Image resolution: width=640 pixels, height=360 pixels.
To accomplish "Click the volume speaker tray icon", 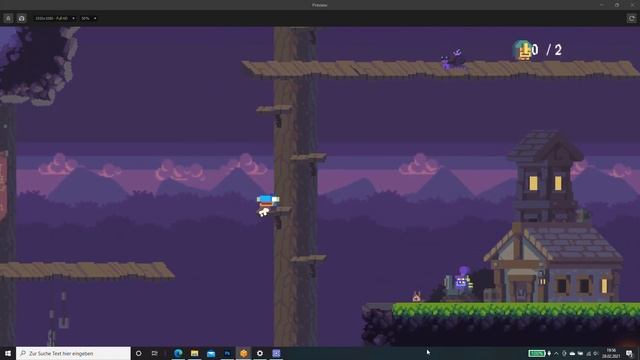I will pyautogui.click(x=595, y=353).
